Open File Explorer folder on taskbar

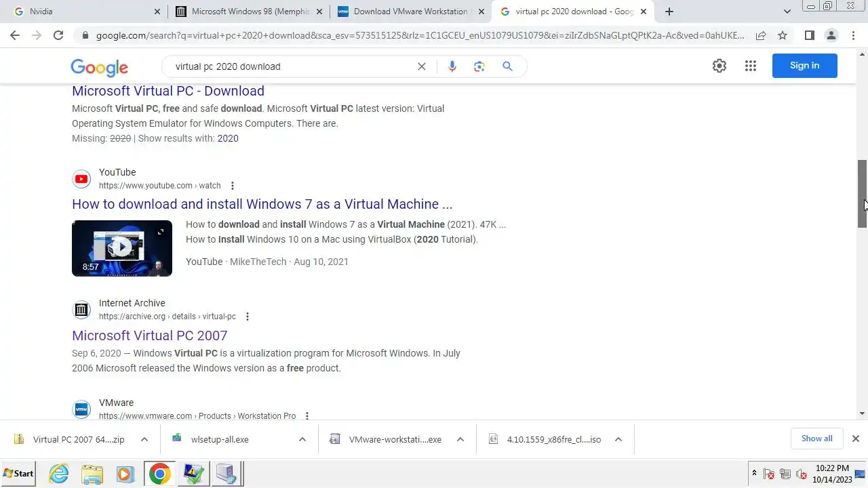pyautogui.click(x=92, y=474)
